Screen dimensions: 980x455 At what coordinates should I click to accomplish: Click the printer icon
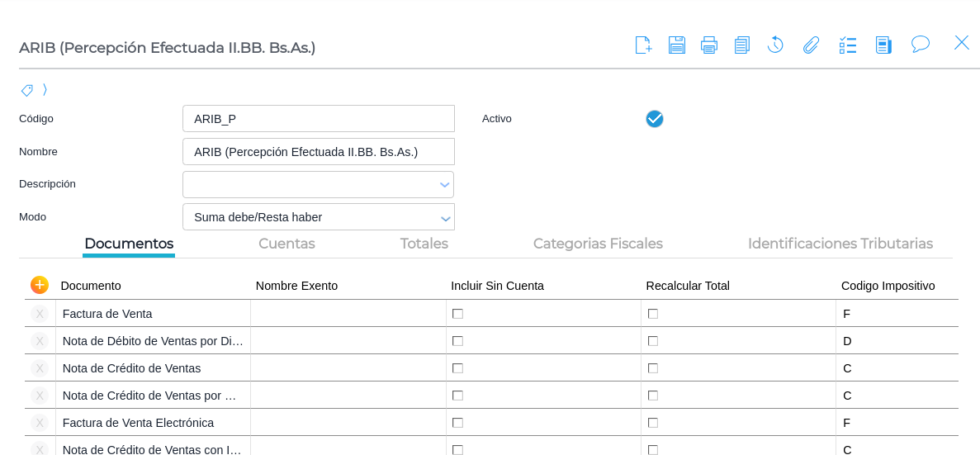[x=709, y=45]
